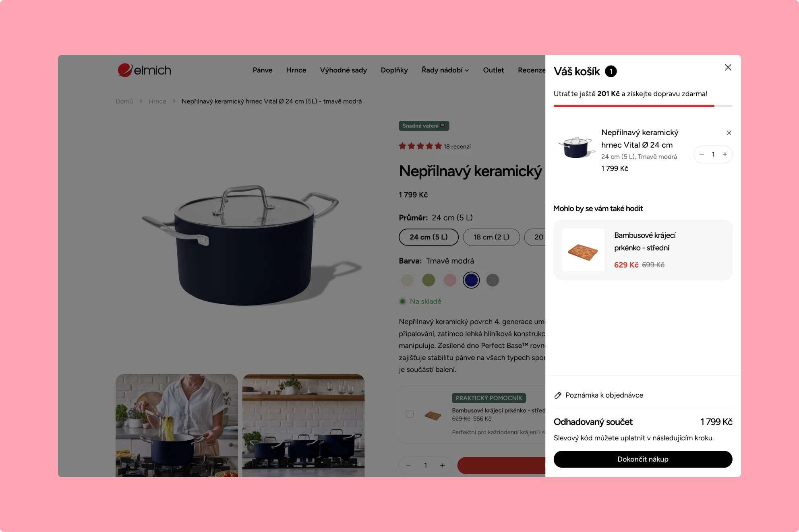The image size is (799, 532).
Task: Select the 24 cm (5 L) size option
Action: [x=428, y=237]
